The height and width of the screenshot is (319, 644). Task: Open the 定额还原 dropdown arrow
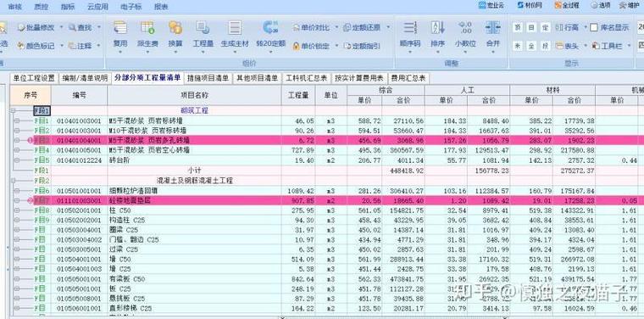(x=387, y=27)
